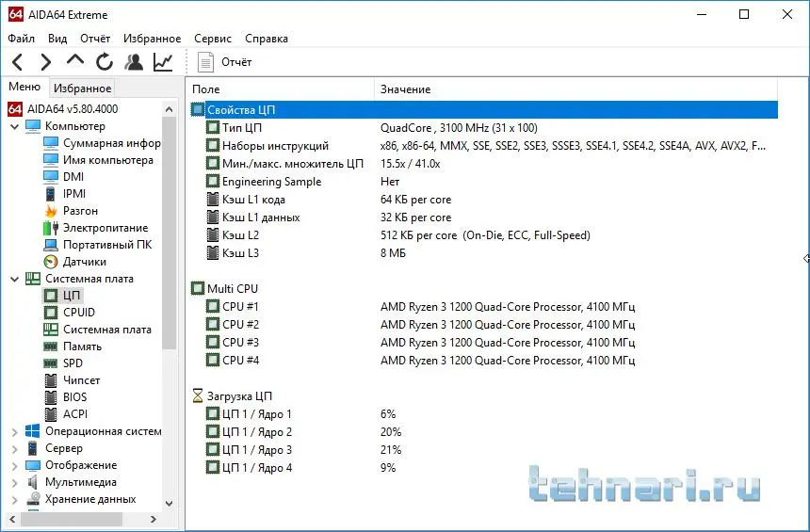Click the Хранение данных drive icon
Screen dimensions: 810x532
[33, 499]
